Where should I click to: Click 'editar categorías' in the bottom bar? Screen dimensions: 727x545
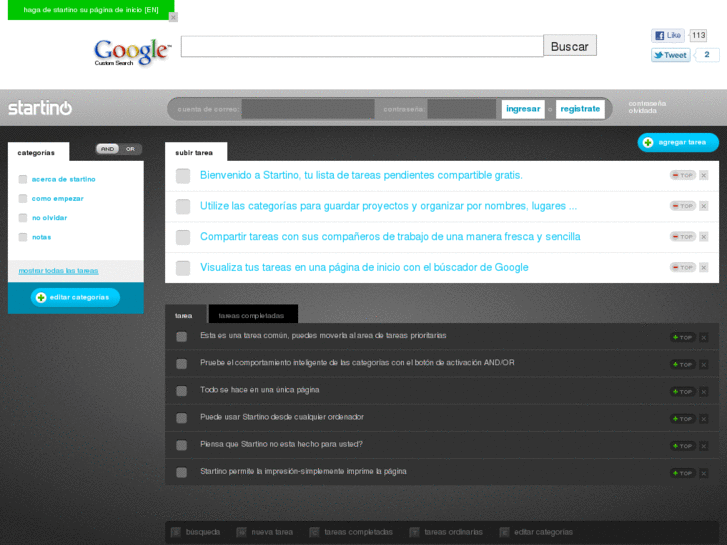(x=536, y=532)
